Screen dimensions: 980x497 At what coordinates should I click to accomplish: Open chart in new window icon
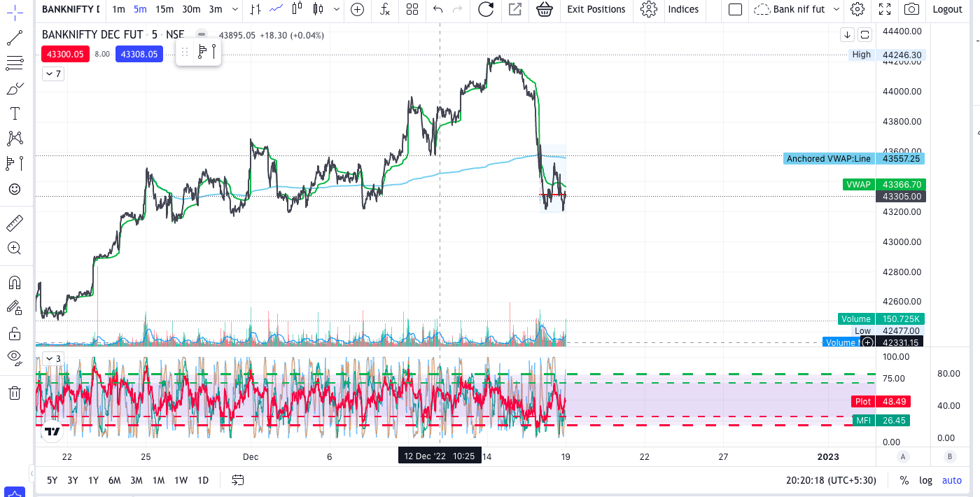(x=515, y=9)
